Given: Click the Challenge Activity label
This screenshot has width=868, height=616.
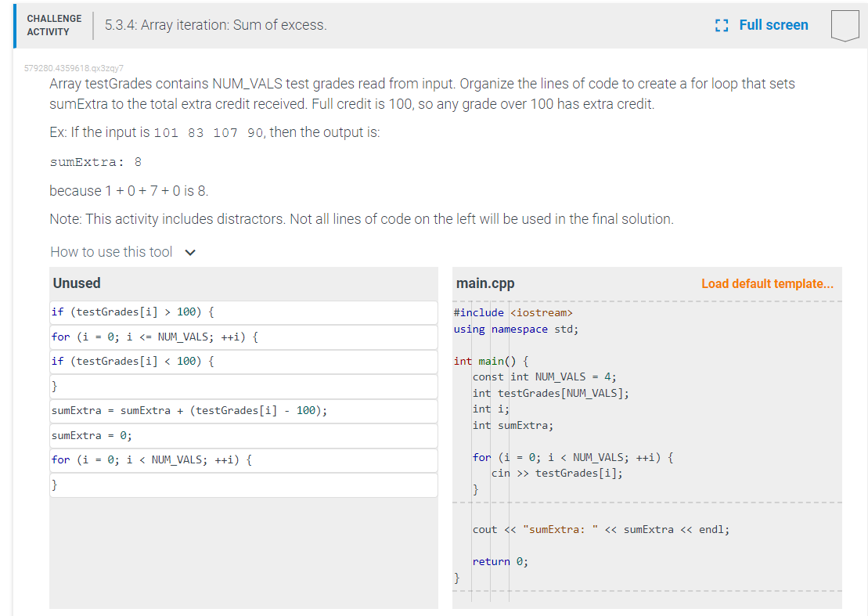Looking at the screenshot, I should tap(53, 25).
